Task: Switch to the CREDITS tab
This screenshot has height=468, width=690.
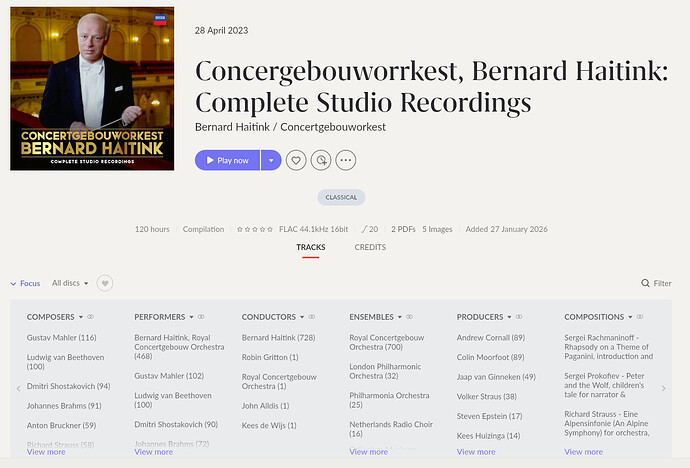Action: [370, 247]
